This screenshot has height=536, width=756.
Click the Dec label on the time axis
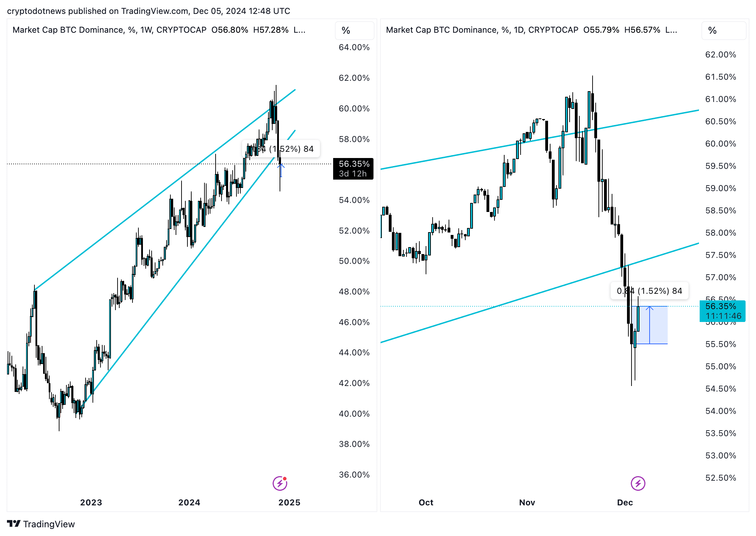coord(625,502)
